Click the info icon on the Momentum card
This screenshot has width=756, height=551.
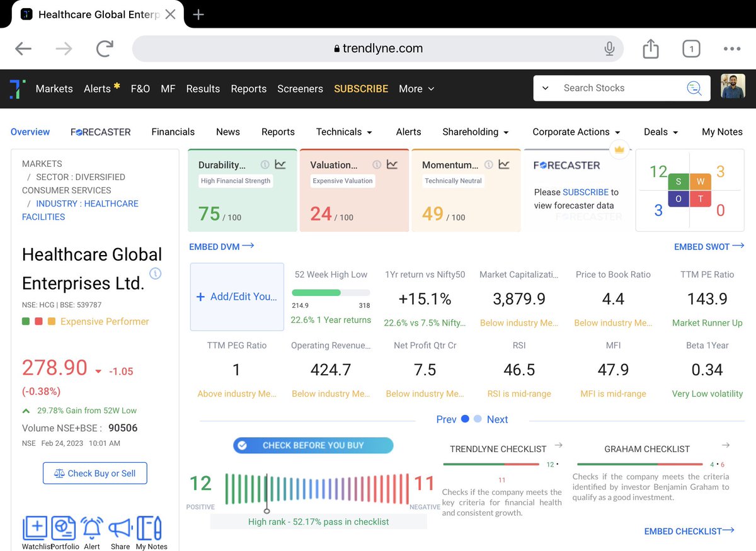[x=488, y=164]
